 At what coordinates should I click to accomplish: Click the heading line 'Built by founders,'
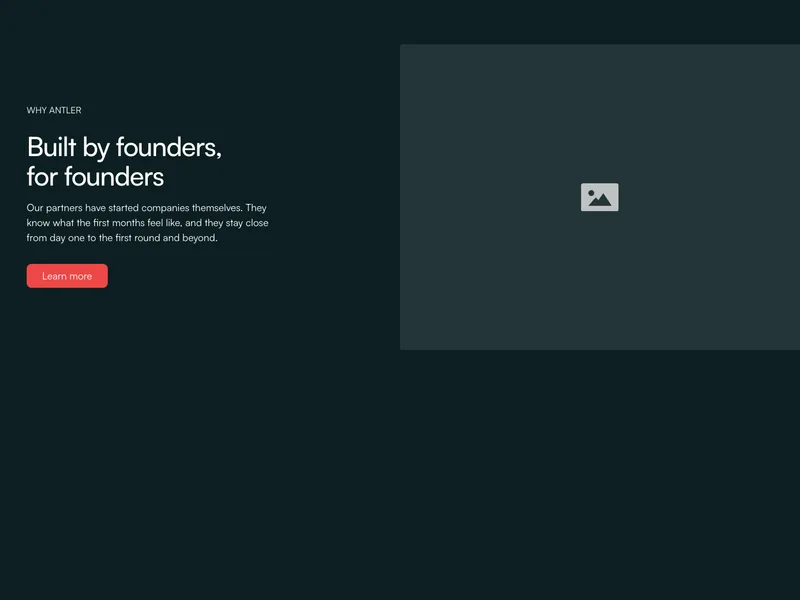click(124, 147)
